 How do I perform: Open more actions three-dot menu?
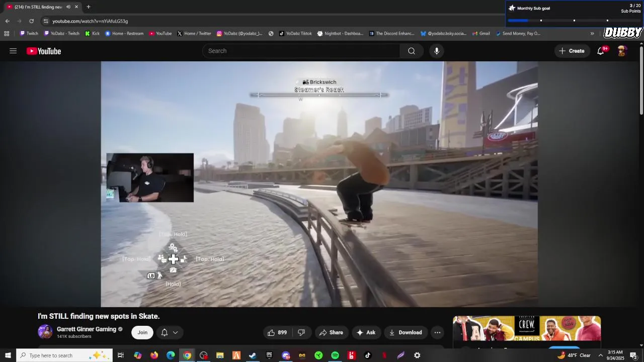437,332
